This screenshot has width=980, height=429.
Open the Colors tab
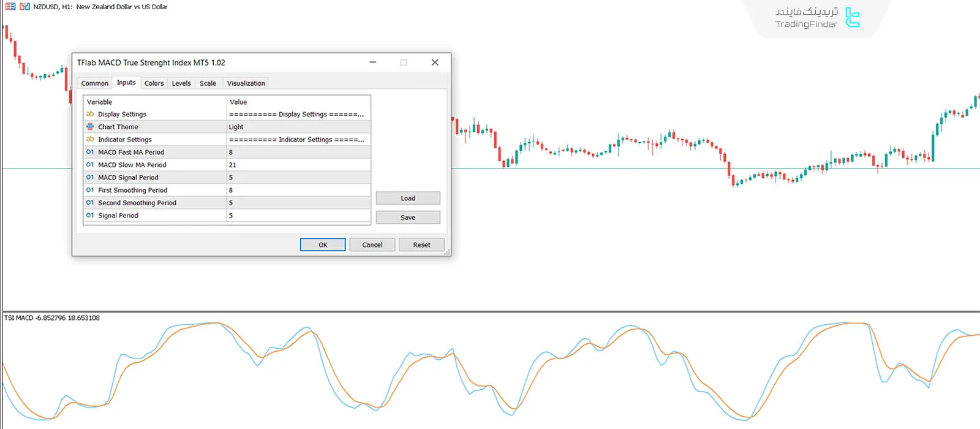154,83
